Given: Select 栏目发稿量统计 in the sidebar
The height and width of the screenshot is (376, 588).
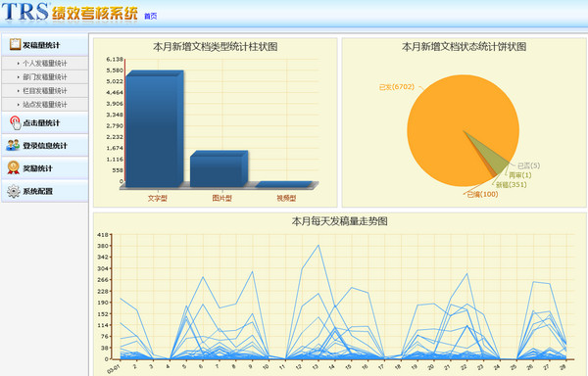Looking at the screenshot, I should tap(45, 91).
